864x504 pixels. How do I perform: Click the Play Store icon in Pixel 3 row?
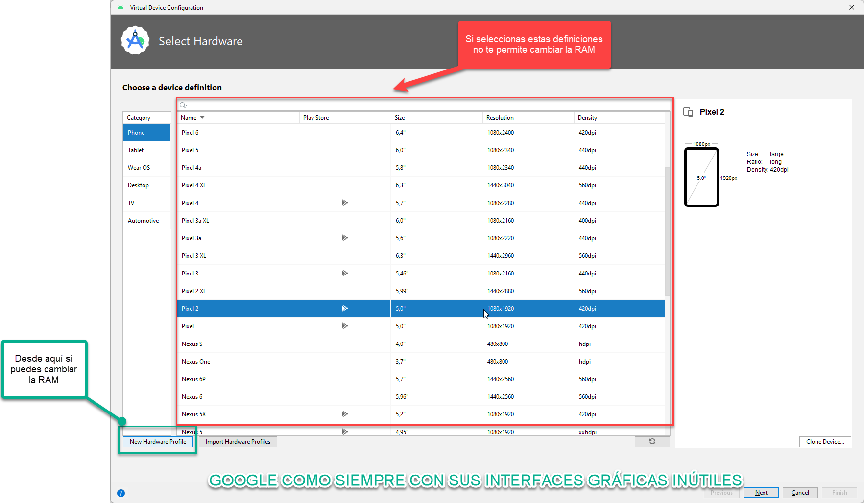(345, 273)
